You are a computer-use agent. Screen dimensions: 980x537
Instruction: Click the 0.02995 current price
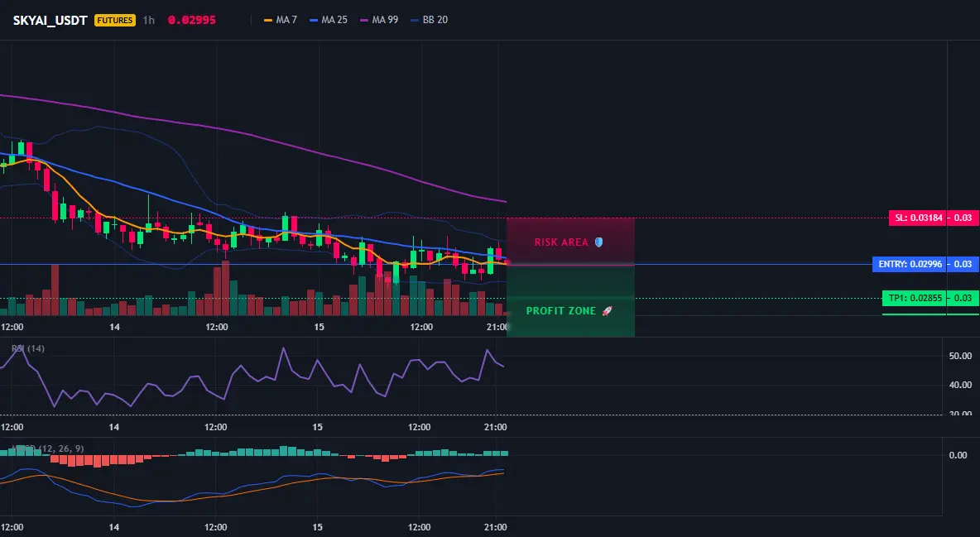click(192, 20)
